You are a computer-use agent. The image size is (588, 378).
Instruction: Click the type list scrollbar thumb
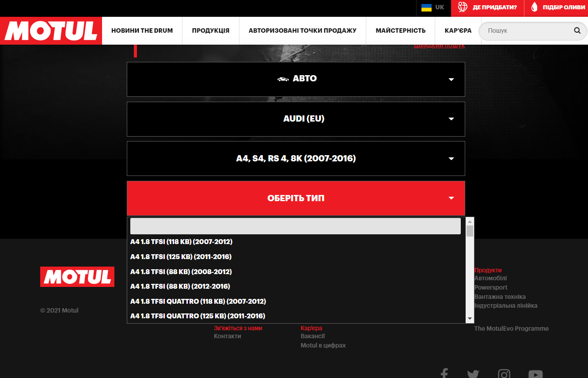click(470, 231)
